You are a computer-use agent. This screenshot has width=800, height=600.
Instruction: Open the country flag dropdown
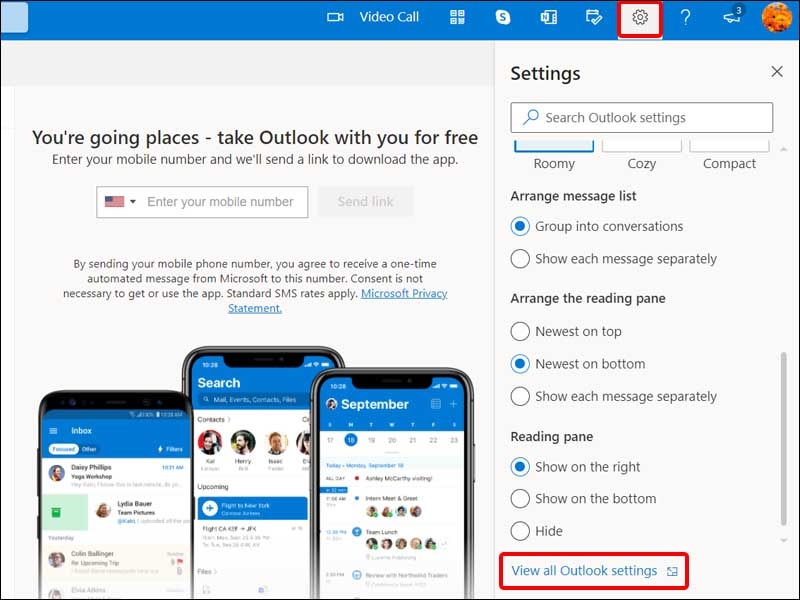[x=120, y=202]
